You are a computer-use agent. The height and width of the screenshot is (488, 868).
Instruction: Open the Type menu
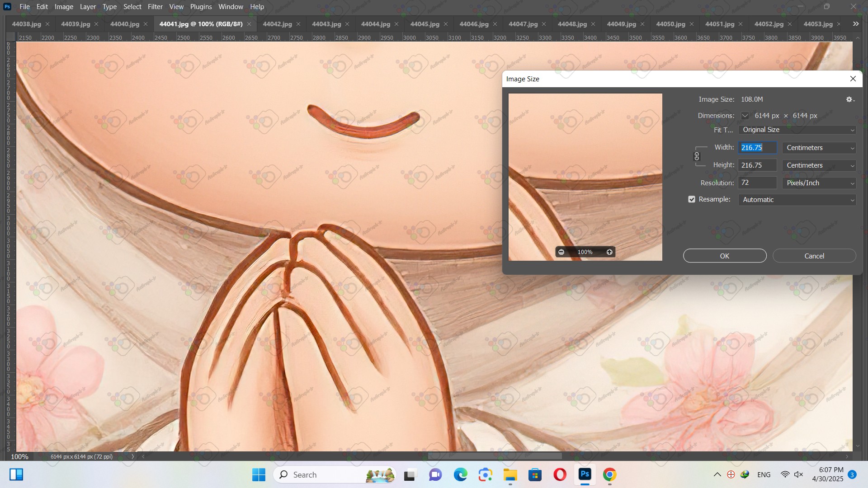[109, 7]
